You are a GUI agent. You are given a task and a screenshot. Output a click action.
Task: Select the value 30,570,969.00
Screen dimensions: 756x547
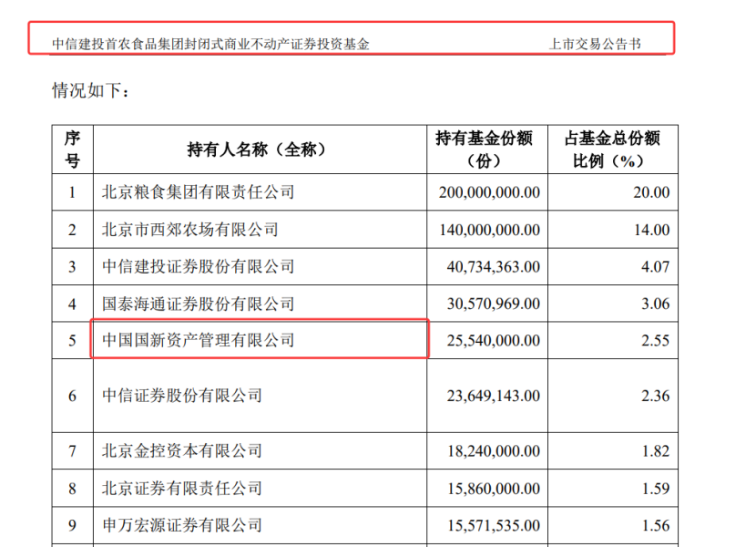coord(494,304)
